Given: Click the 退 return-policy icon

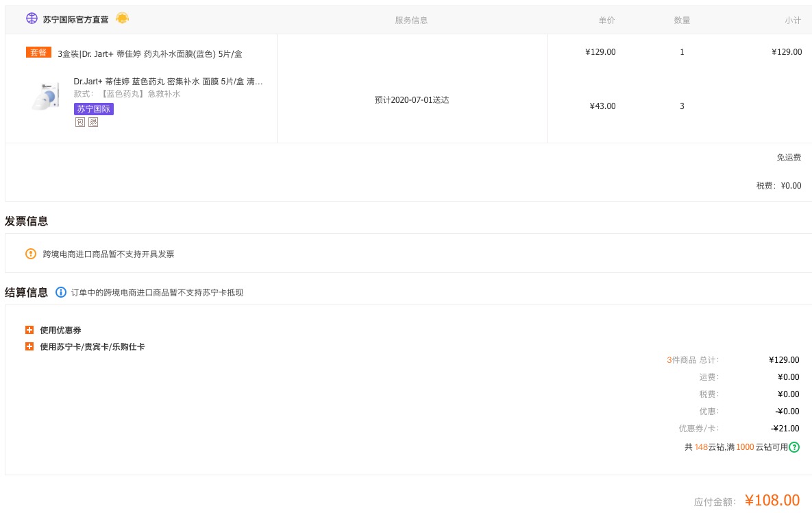Looking at the screenshot, I should click(x=93, y=122).
